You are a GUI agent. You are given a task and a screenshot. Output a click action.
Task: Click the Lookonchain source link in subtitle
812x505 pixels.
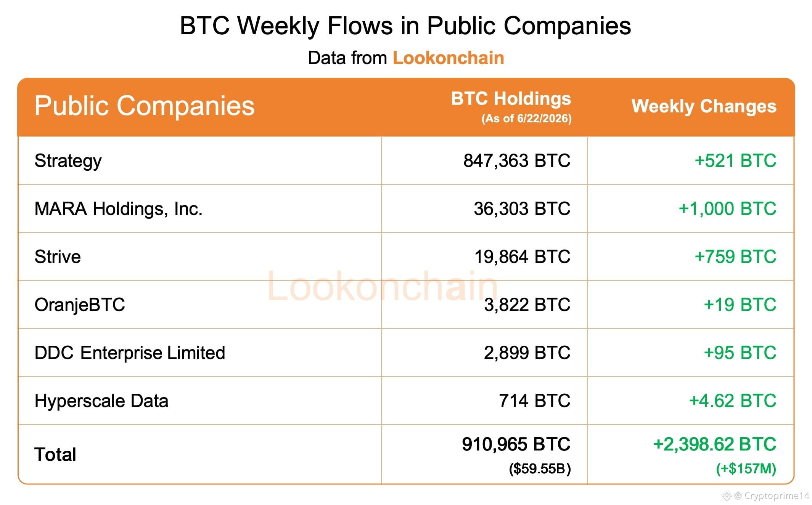(x=448, y=58)
